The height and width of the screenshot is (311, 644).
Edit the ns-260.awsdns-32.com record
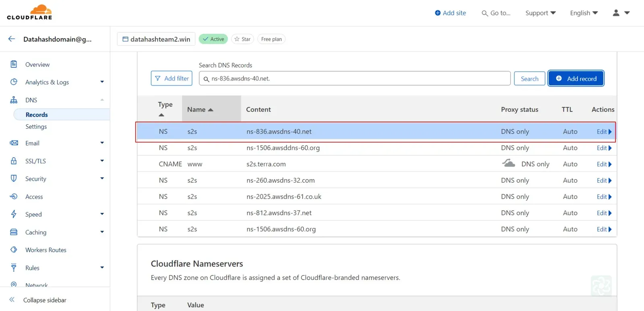[x=604, y=181]
